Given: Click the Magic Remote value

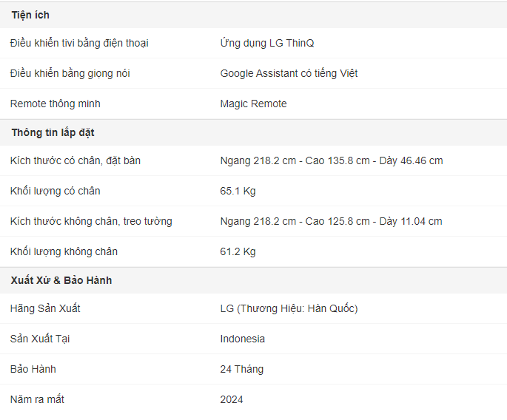Looking at the screenshot, I should click(253, 104).
